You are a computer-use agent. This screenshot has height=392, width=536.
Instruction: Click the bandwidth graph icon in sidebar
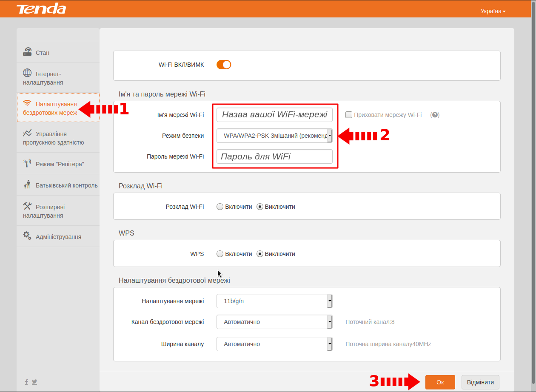tap(27, 133)
